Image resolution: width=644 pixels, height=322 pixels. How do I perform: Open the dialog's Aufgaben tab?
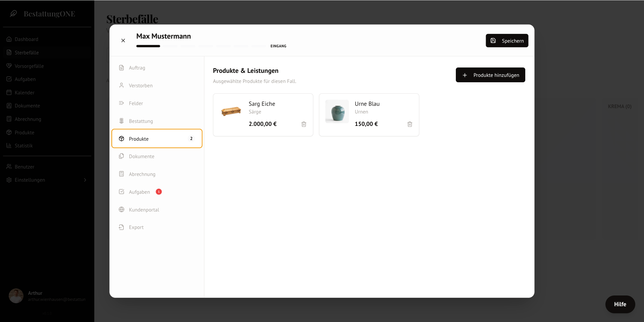click(157, 192)
